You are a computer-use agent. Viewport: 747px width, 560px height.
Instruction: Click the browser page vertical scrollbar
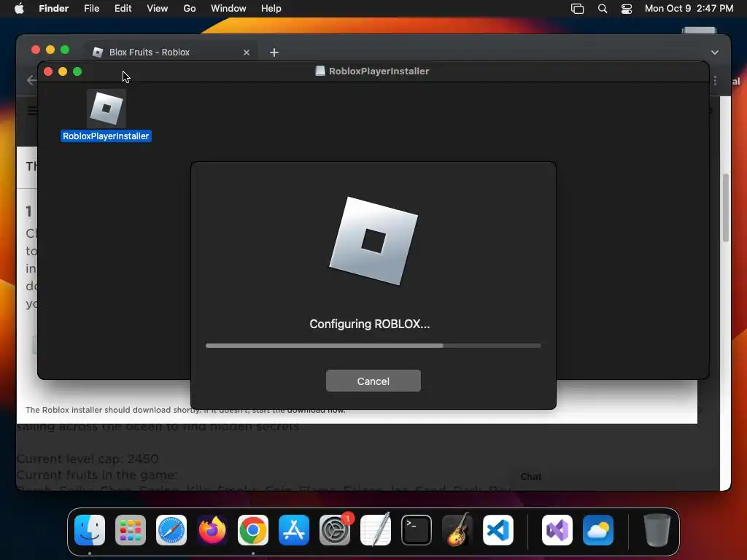pyautogui.click(x=726, y=208)
